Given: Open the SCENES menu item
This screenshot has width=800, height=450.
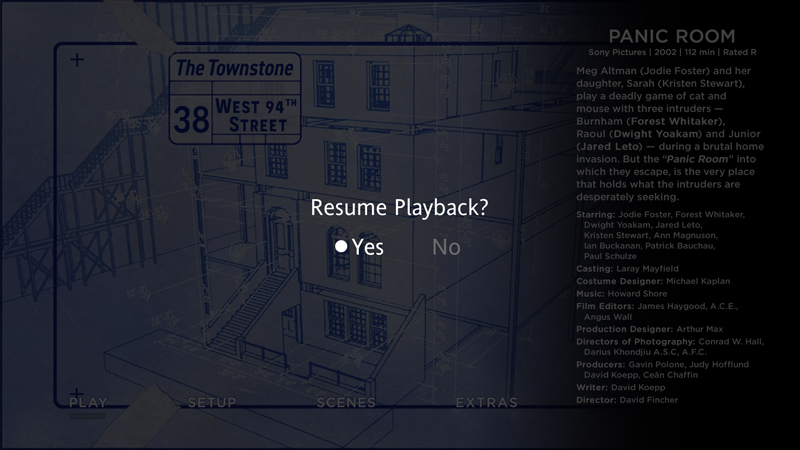Looking at the screenshot, I should pyautogui.click(x=346, y=403).
